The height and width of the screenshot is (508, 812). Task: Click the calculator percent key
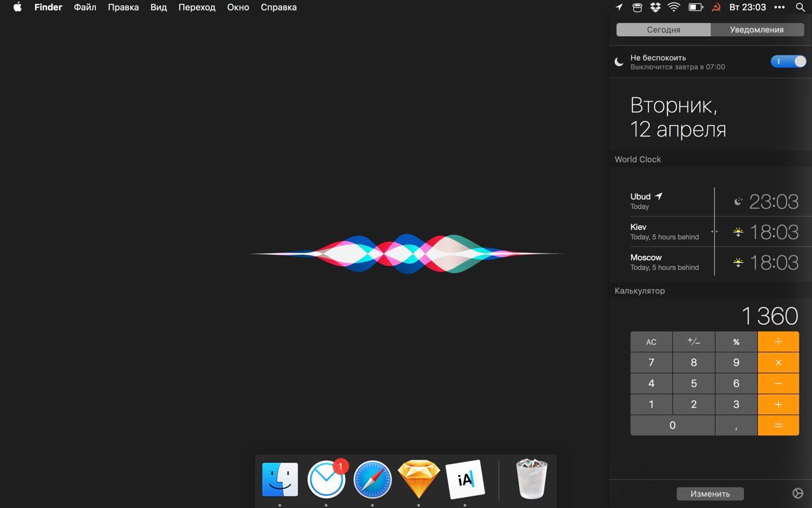pos(736,342)
